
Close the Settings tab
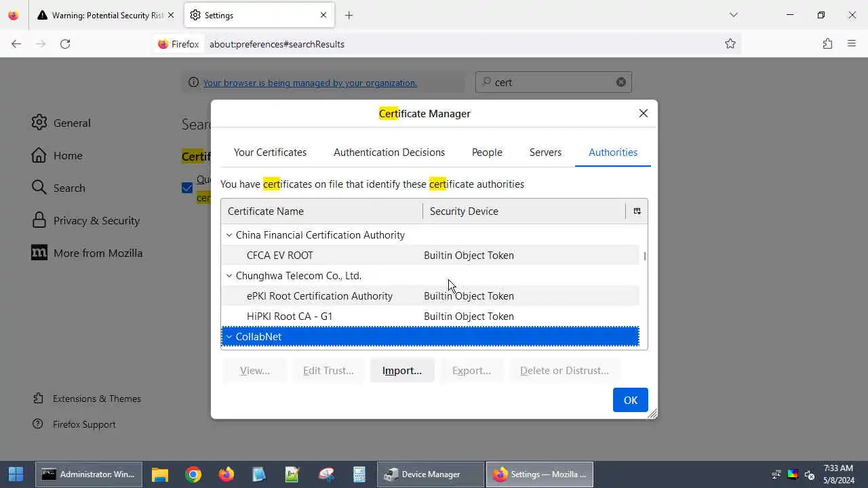[x=323, y=15]
